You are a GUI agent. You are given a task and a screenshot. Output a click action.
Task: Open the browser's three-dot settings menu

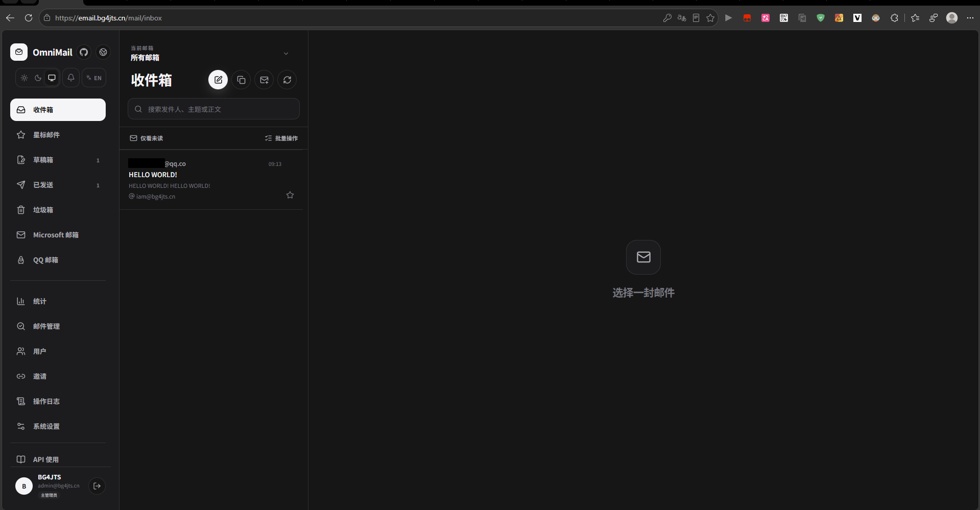click(970, 18)
